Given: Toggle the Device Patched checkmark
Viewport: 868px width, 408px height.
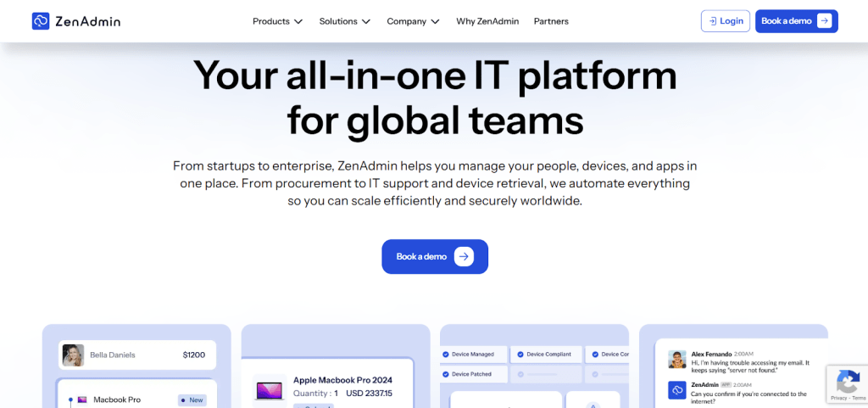Looking at the screenshot, I should tap(447, 373).
